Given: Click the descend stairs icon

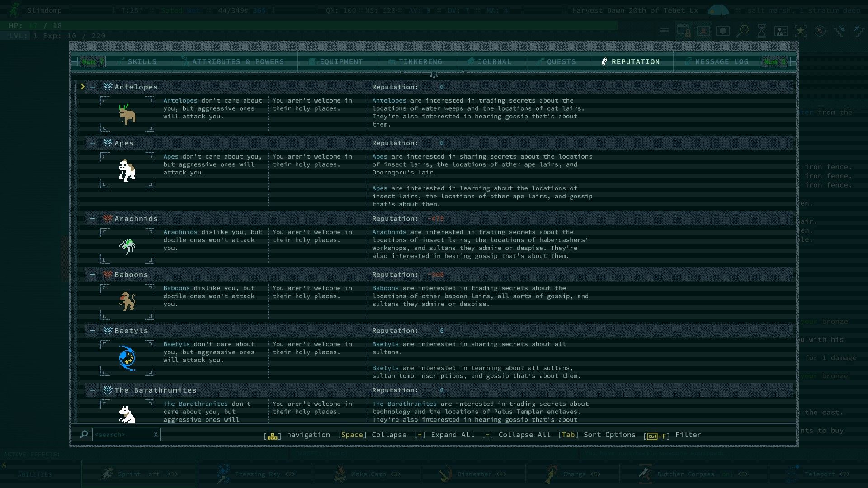Looking at the screenshot, I should [x=840, y=31].
